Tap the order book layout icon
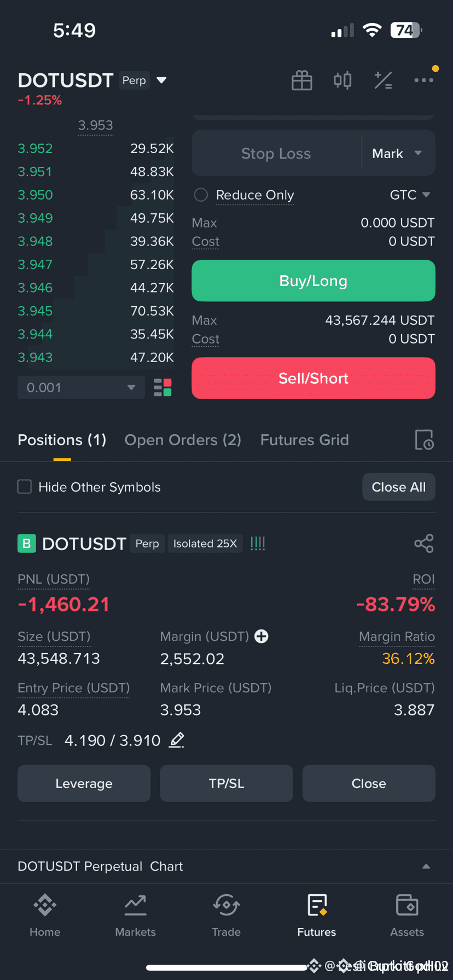453x980 pixels. click(162, 387)
